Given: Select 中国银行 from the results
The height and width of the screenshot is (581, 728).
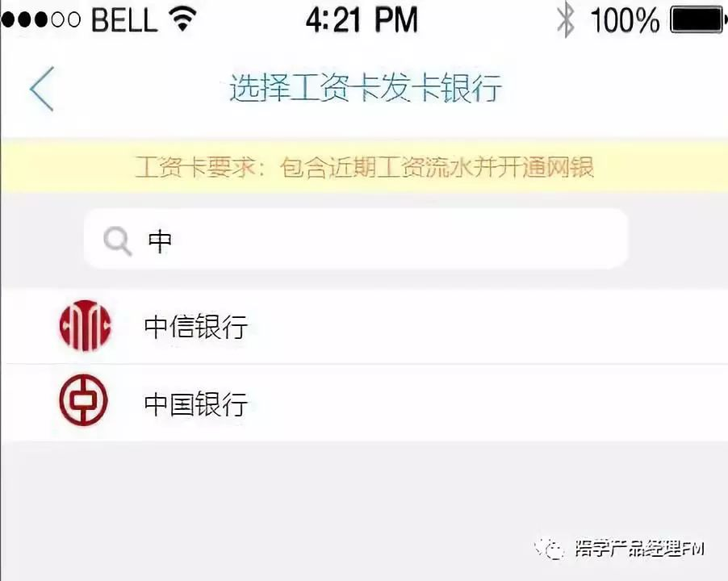Looking at the screenshot, I should point(364,403).
